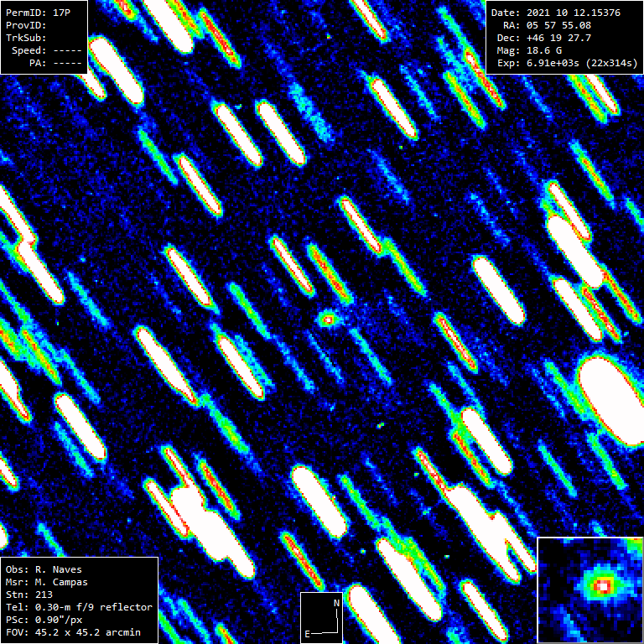644x644 pixels.
Task: Click the comet nucleus at image center
Action: tap(328, 319)
